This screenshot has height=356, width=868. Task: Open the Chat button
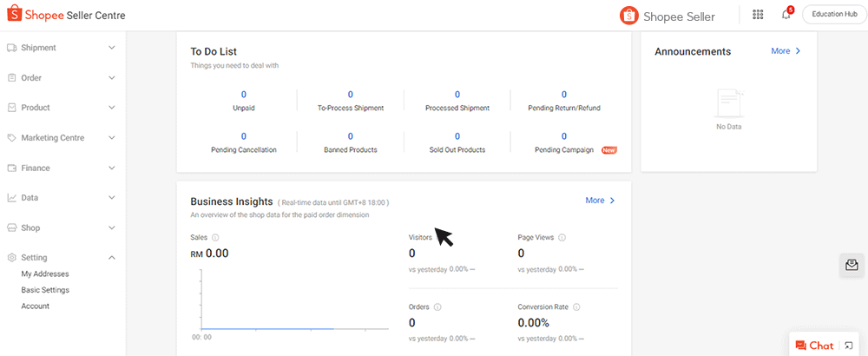814,346
